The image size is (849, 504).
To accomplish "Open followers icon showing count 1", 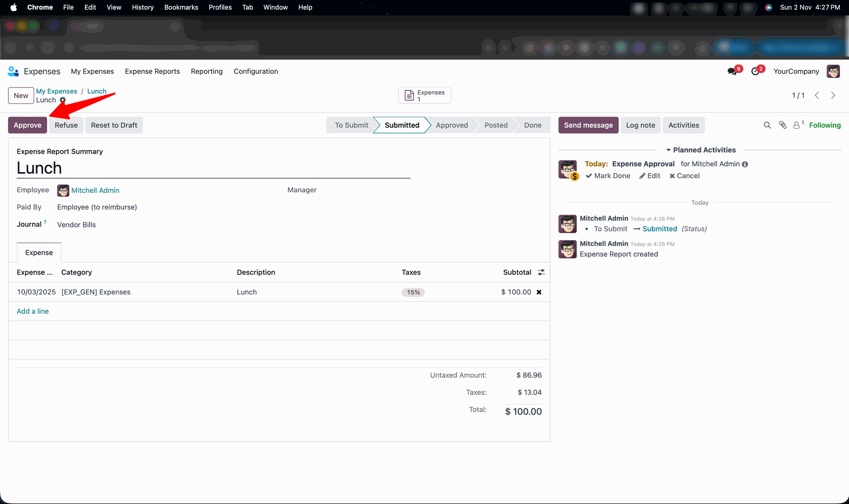I will (x=797, y=125).
